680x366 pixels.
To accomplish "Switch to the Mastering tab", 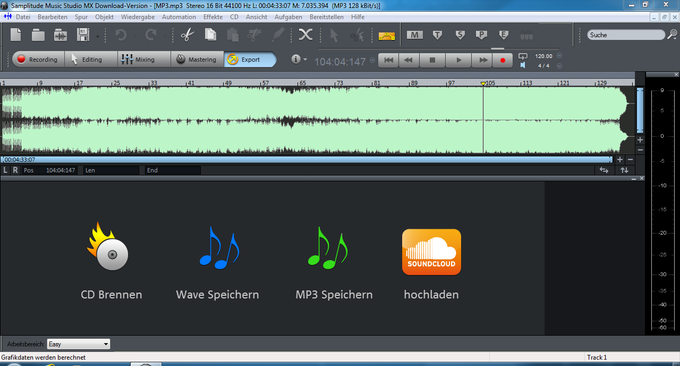I will pyautogui.click(x=197, y=59).
